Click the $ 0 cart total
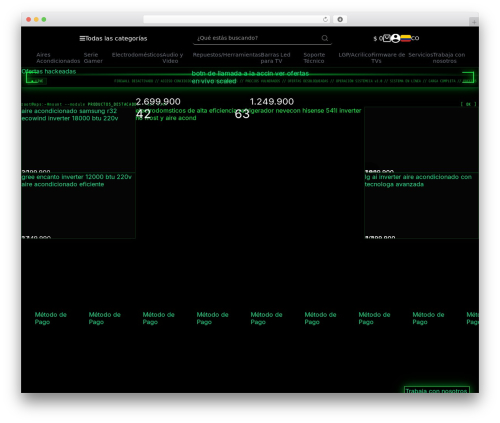This screenshot has width=500, height=423. (x=378, y=39)
